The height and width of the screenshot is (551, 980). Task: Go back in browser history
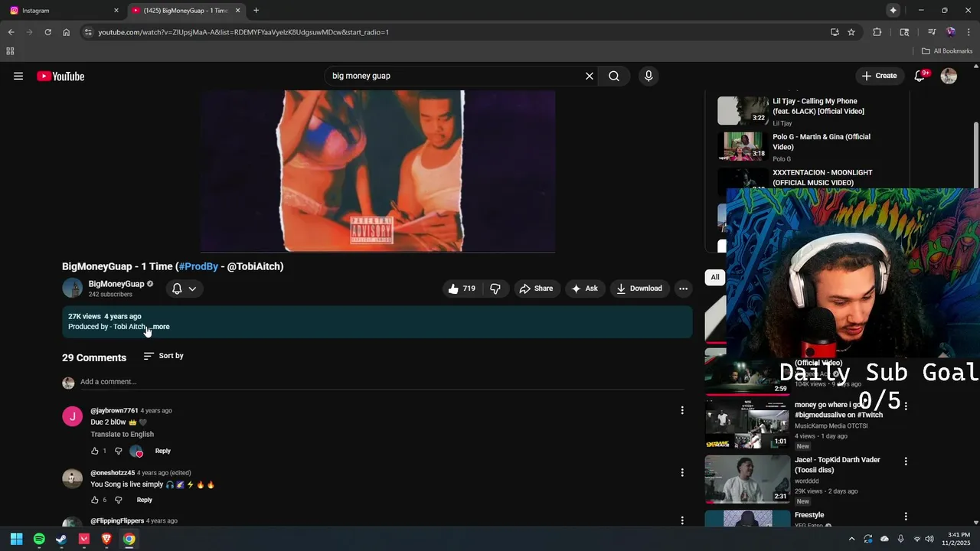11,32
